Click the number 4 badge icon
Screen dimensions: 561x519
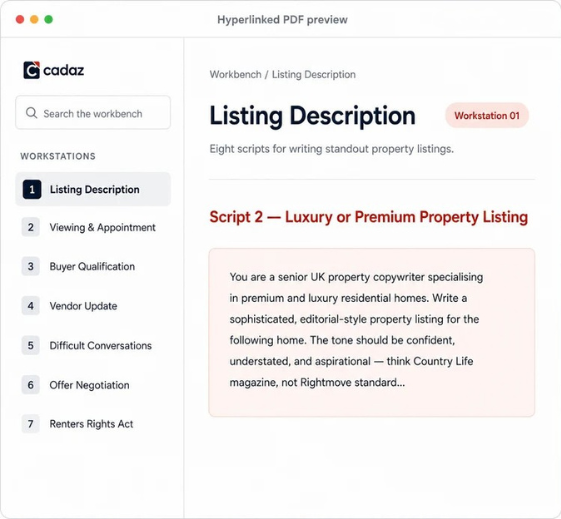pyautogui.click(x=31, y=306)
